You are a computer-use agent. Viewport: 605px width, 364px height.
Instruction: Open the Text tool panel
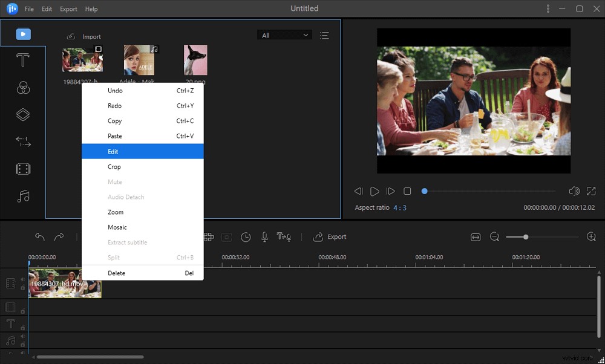pyautogui.click(x=23, y=60)
